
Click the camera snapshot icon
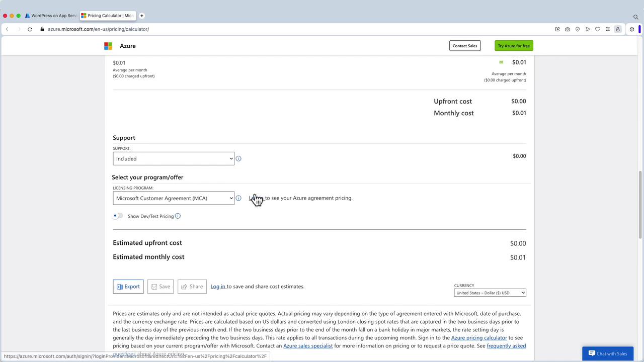[568, 29]
